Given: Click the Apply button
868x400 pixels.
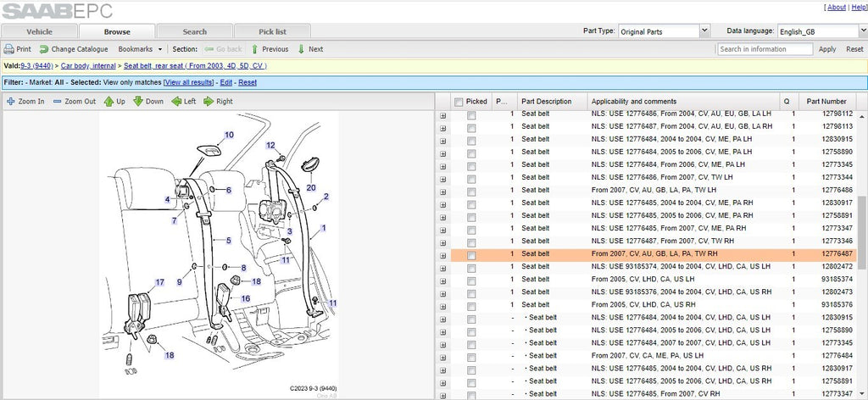Looking at the screenshot, I should pyautogui.click(x=827, y=49).
